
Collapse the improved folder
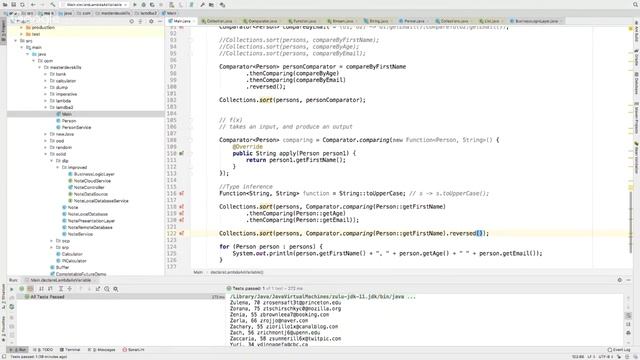(x=58, y=167)
